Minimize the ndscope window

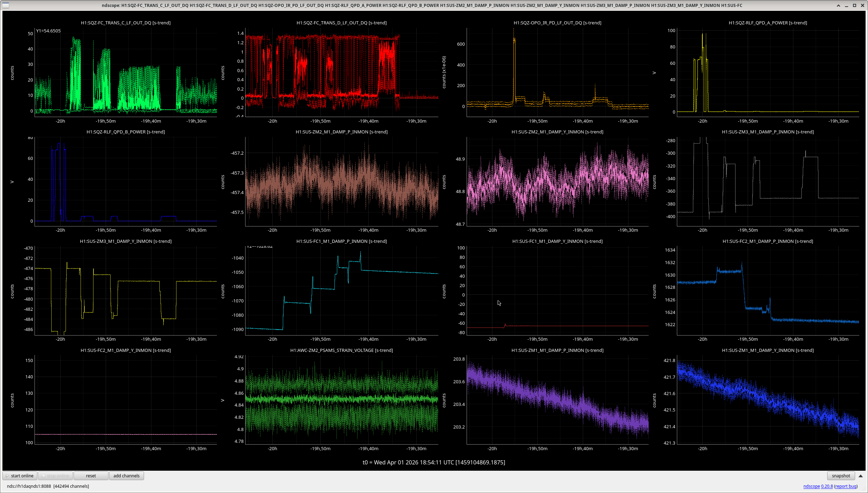846,5
